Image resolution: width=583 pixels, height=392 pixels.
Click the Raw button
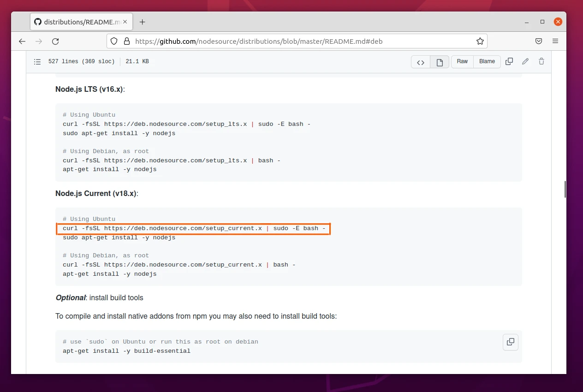pyautogui.click(x=462, y=61)
